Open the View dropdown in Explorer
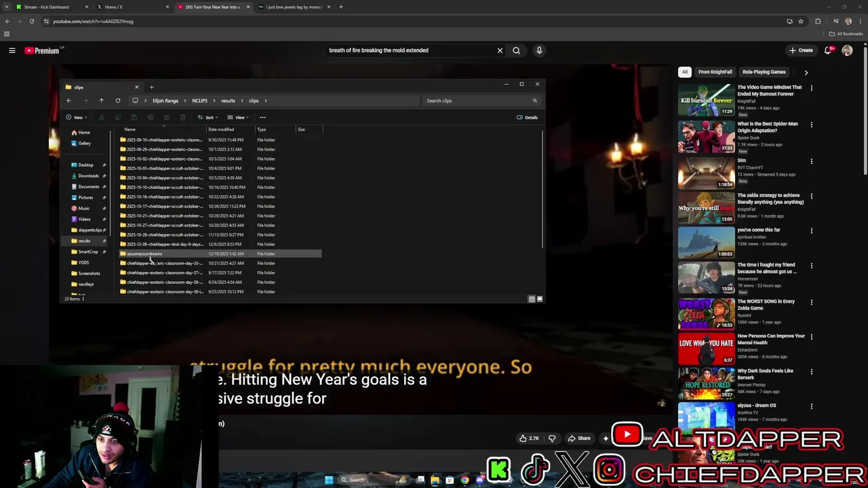 pyautogui.click(x=237, y=117)
